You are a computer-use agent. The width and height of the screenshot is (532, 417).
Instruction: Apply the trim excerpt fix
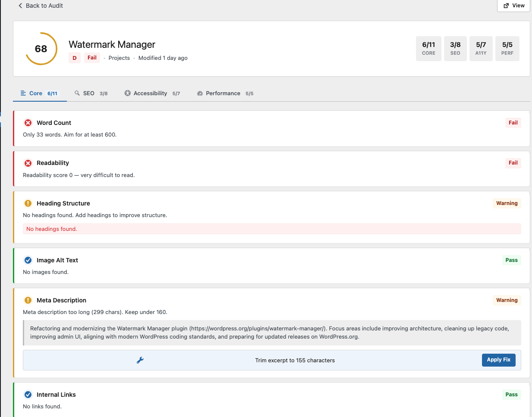[x=498, y=360]
